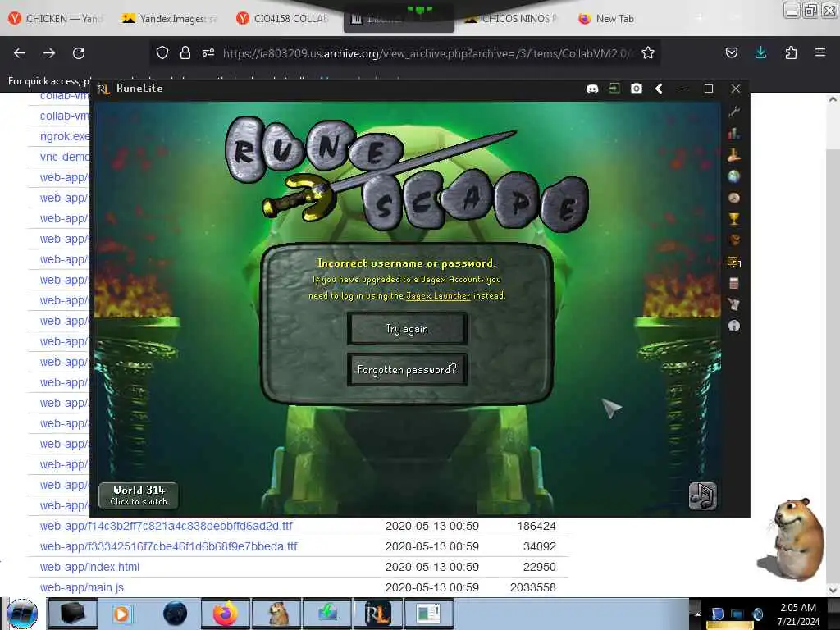Open the web-app/f14c3b2ff7c821a4c838debbffd6ad2d.ttf link
Screen dimensions: 840x630
[x=166, y=526]
